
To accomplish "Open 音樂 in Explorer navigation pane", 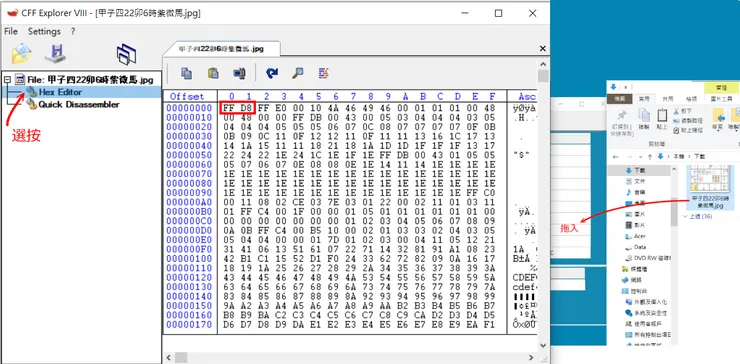I will [639, 192].
